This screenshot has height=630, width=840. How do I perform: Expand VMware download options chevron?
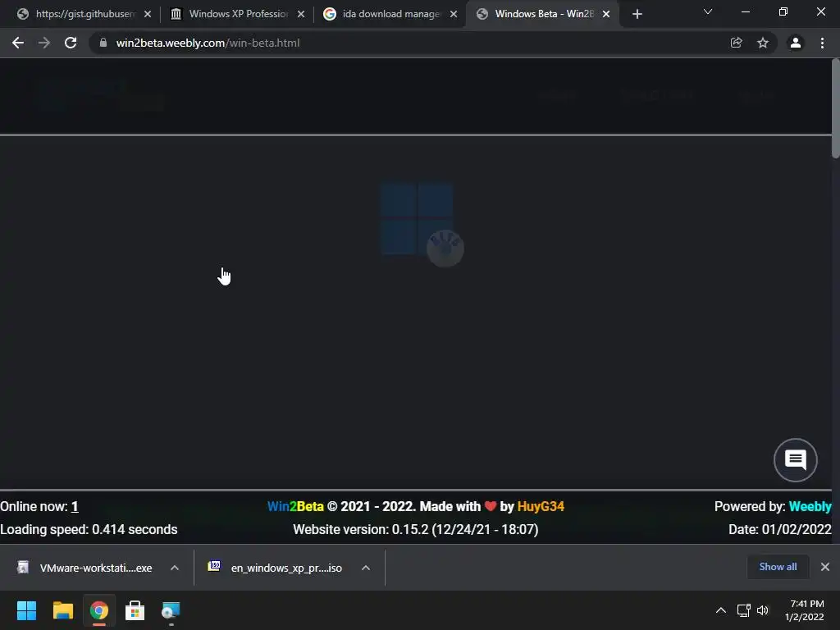click(x=175, y=568)
